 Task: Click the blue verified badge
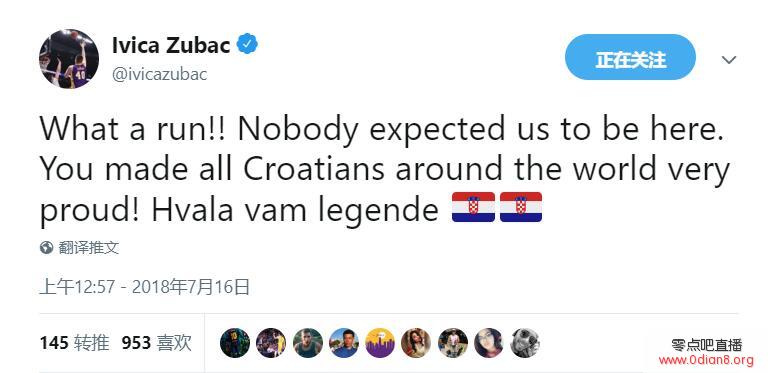click(x=247, y=45)
